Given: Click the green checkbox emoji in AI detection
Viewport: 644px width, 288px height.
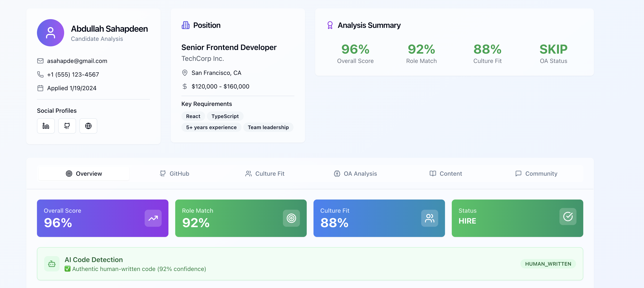Looking at the screenshot, I should (68, 269).
